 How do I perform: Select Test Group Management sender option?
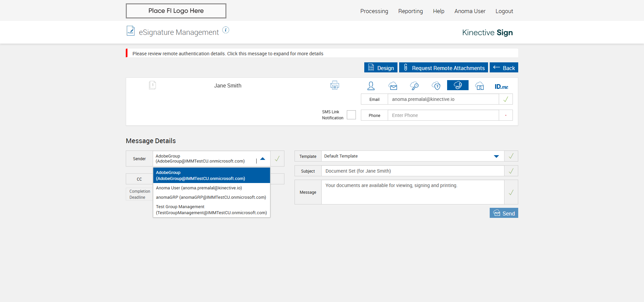pos(211,210)
